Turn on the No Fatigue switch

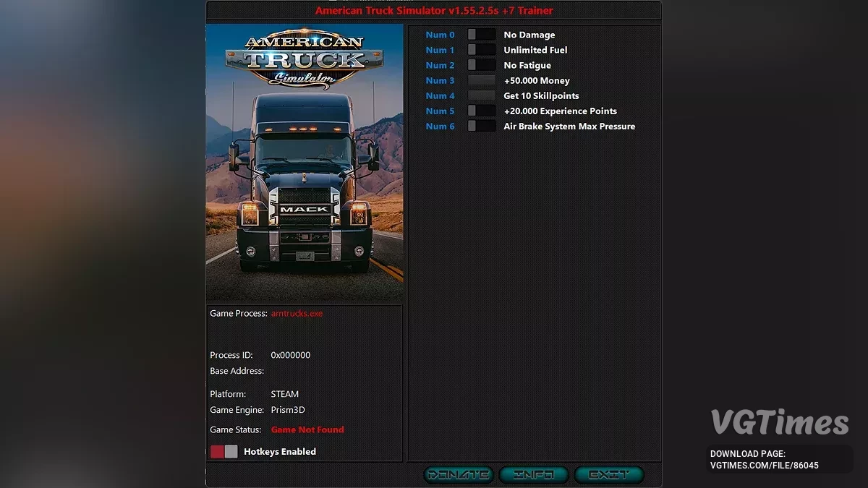click(482, 65)
